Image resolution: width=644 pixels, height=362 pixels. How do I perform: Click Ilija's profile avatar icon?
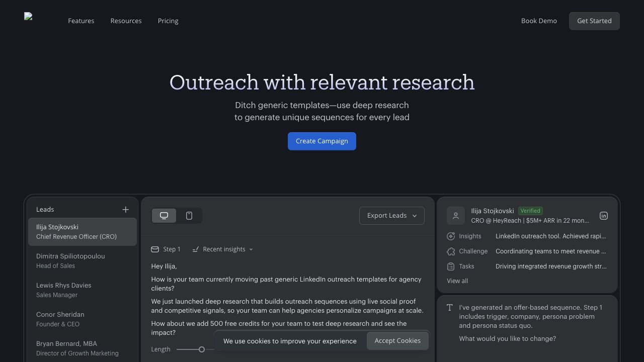pyautogui.click(x=455, y=216)
